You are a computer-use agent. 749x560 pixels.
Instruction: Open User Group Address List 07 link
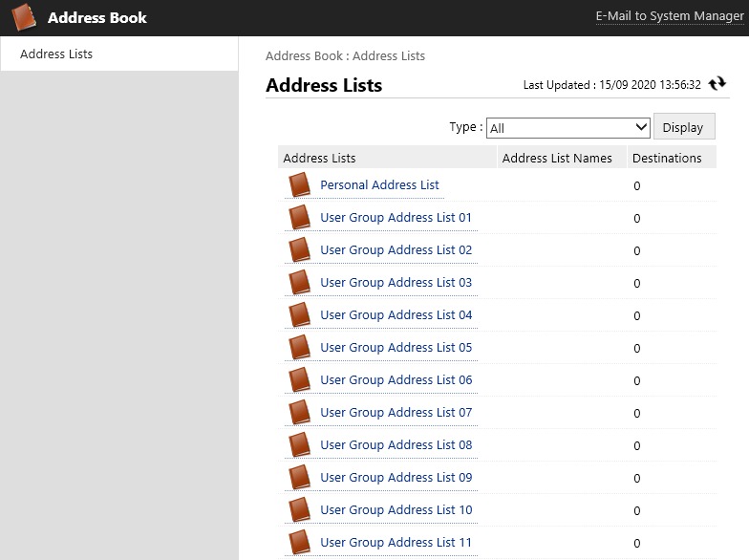[396, 413]
